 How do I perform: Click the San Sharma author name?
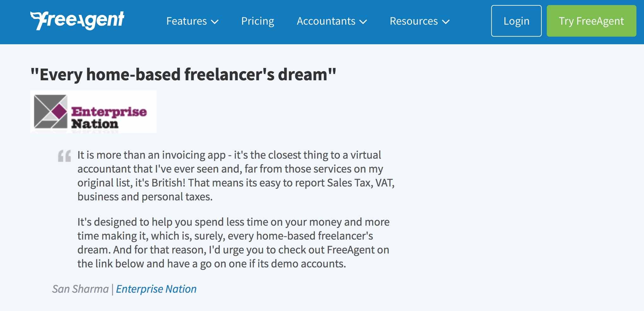click(80, 289)
